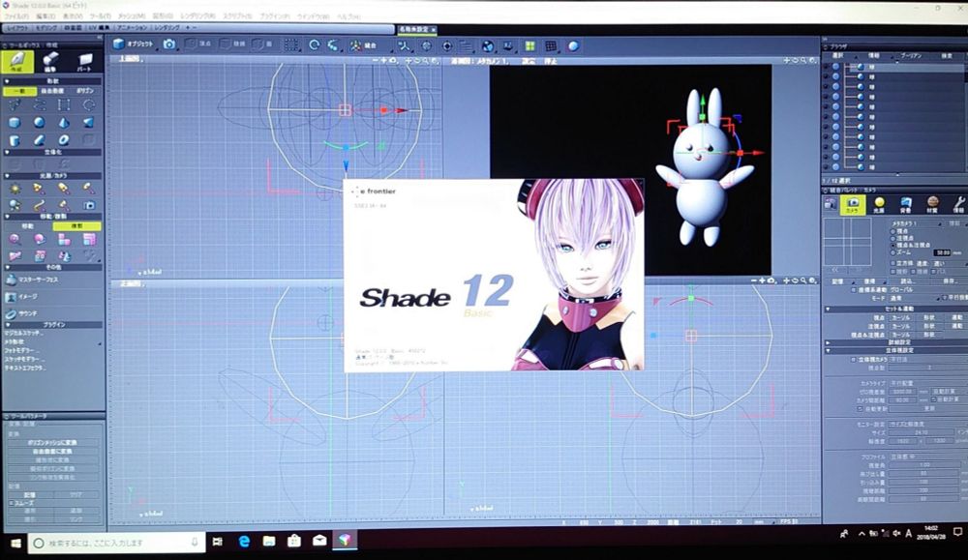The image size is (968, 560).
Task: Select the Zoom (ズーム) radio option
Action: [892, 252]
